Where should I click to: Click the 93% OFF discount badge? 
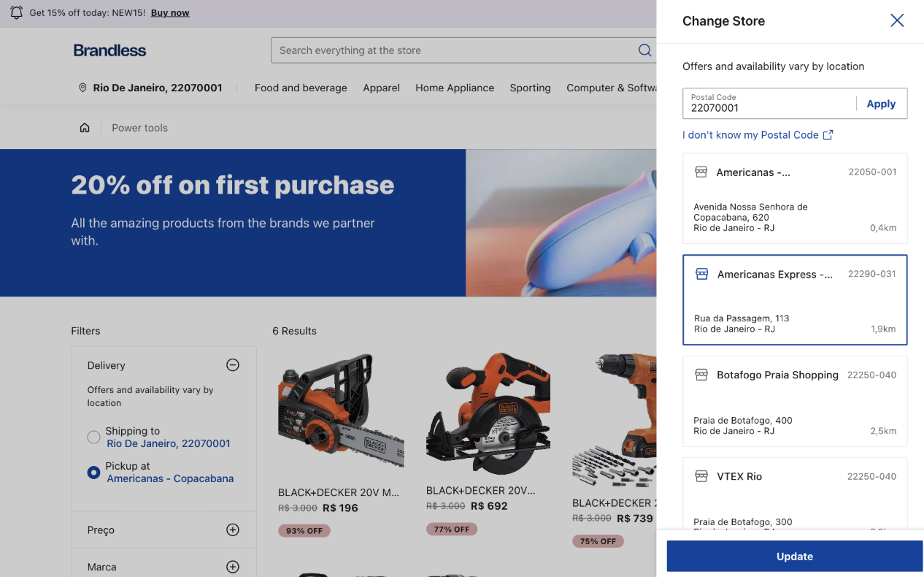pyautogui.click(x=304, y=531)
